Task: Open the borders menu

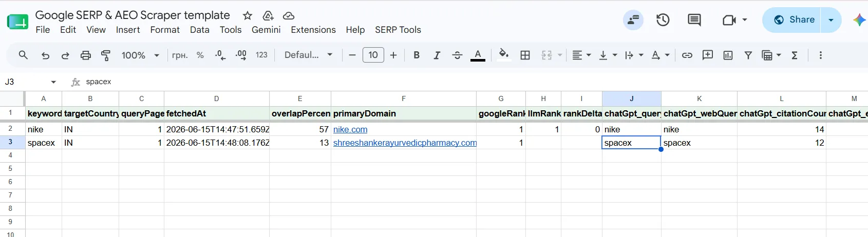Action: tap(525, 55)
